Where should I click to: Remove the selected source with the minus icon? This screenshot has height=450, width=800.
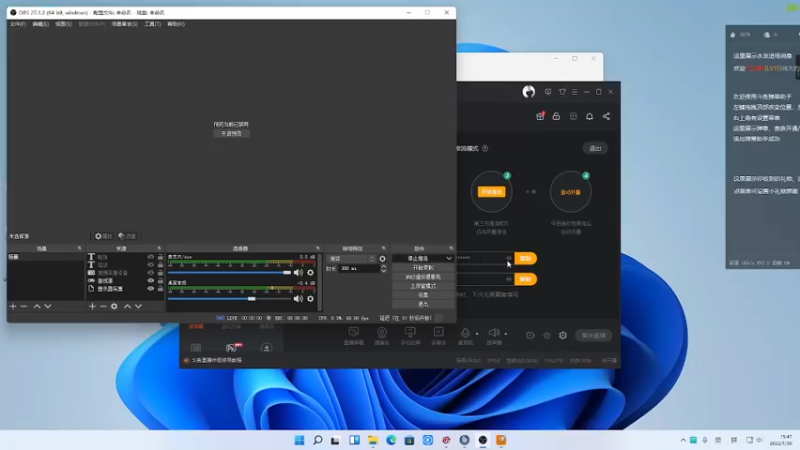(x=103, y=306)
